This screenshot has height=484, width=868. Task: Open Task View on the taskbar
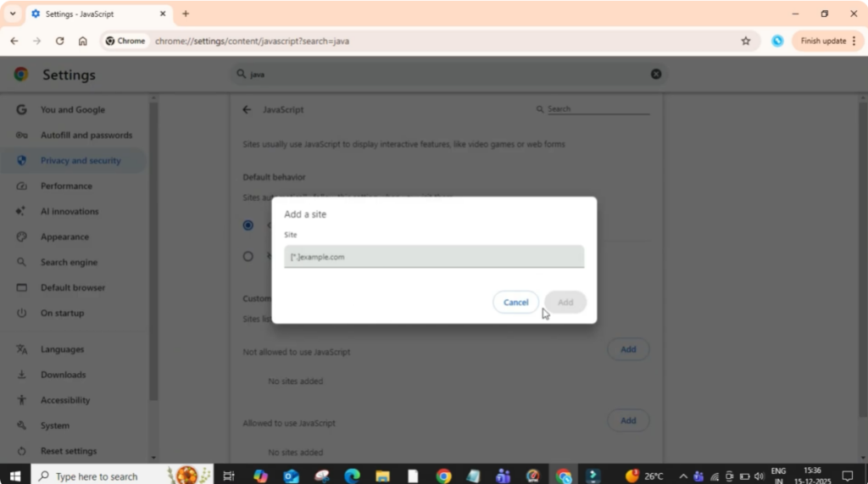(x=229, y=476)
